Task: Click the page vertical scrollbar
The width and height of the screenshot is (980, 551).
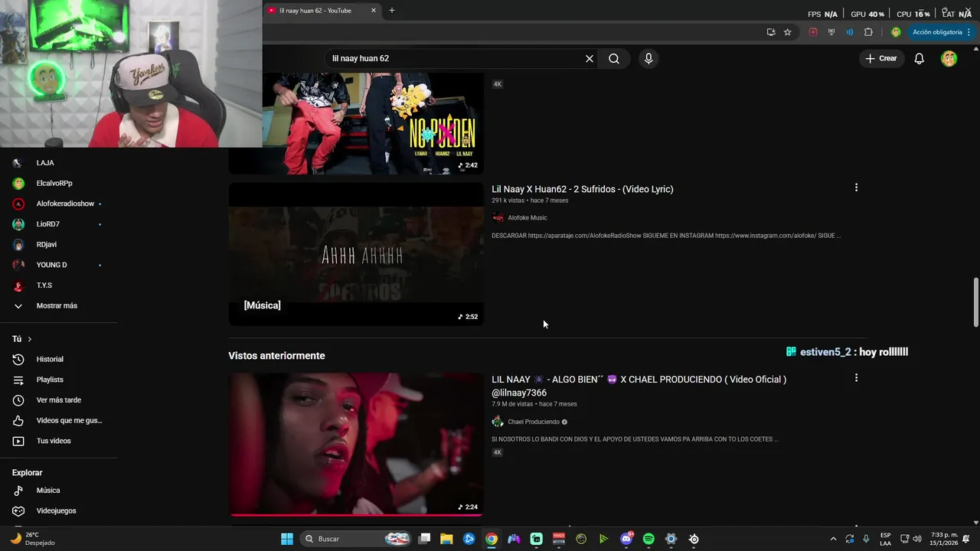Action: (x=975, y=302)
